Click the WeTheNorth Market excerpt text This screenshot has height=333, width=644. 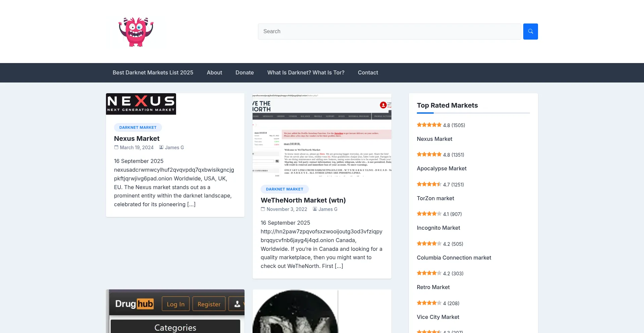click(322, 244)
